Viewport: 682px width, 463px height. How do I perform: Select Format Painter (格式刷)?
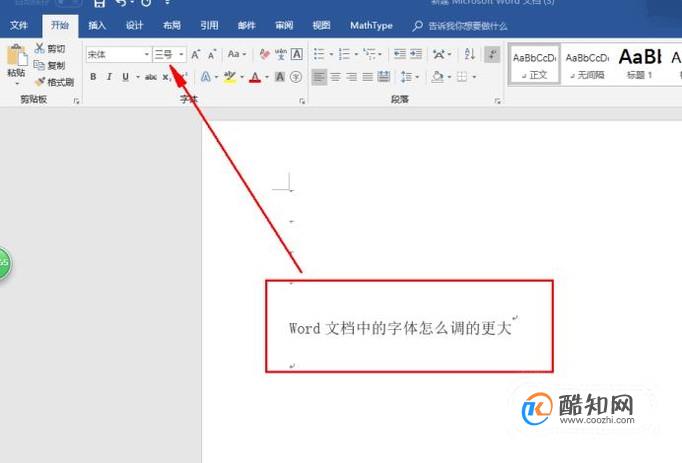click(x=54, y=82)
